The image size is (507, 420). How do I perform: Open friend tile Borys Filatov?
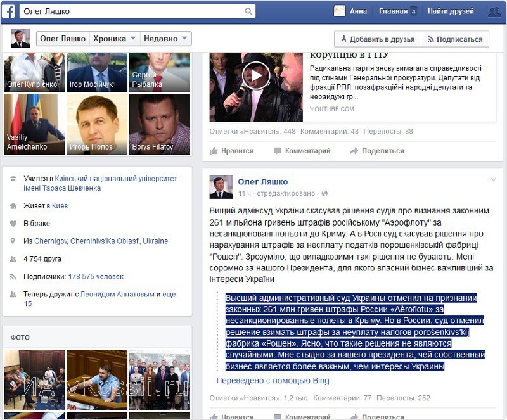tap(160, 124)
